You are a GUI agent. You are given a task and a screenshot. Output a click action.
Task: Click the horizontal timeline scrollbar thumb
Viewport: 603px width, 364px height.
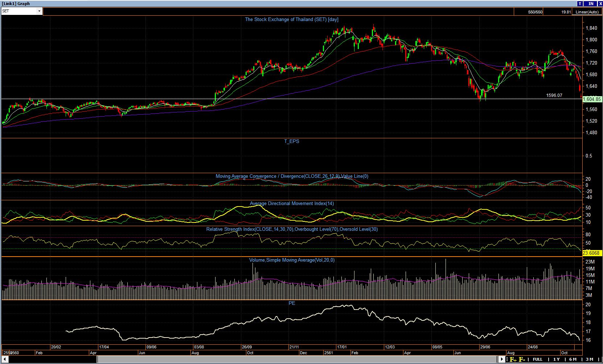click(298, 359)
